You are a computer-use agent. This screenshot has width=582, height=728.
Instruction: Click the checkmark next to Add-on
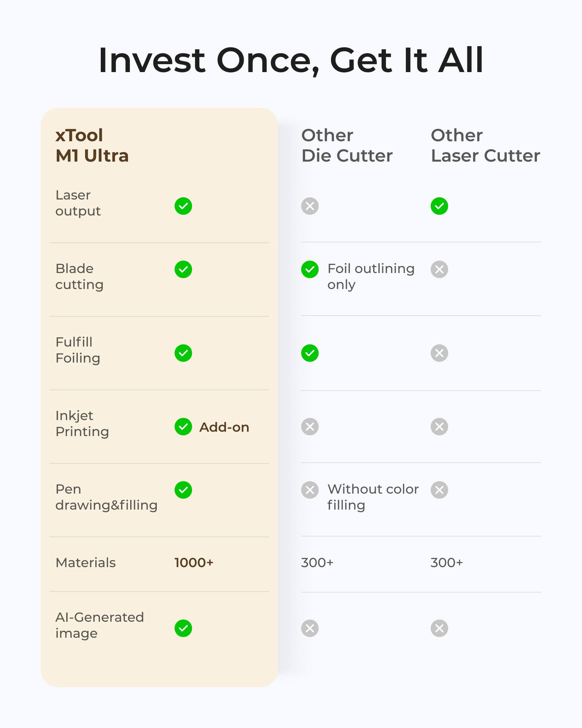pos(183,427)
